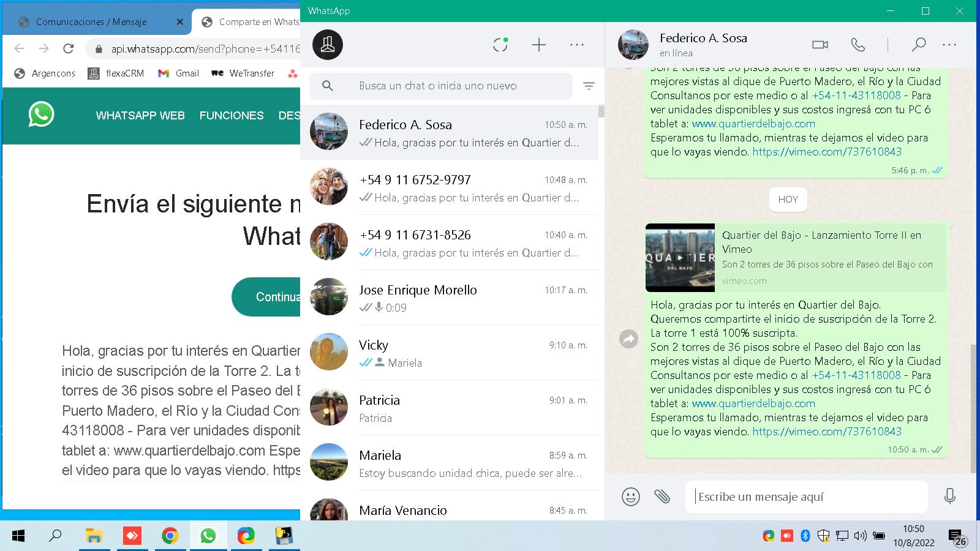Click the 'Busca un chat o inicia uno nuevo' field

pyautogui.click(x=441, y=86)
